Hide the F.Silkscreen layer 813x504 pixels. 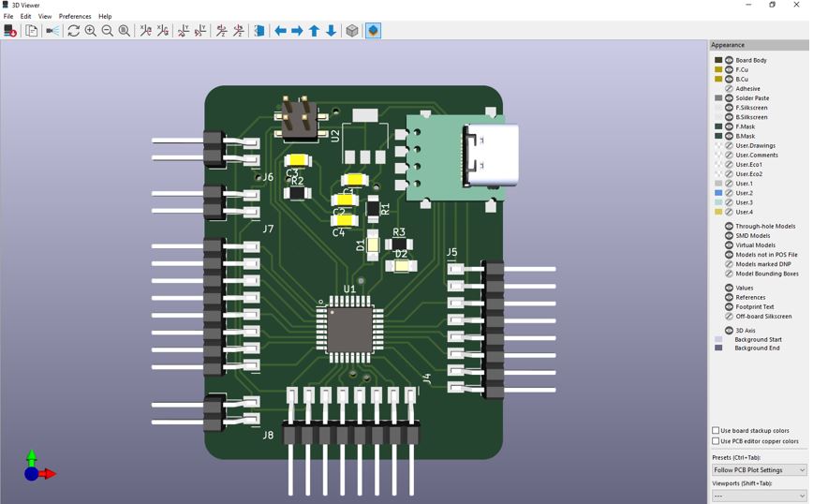pos(729,108)
